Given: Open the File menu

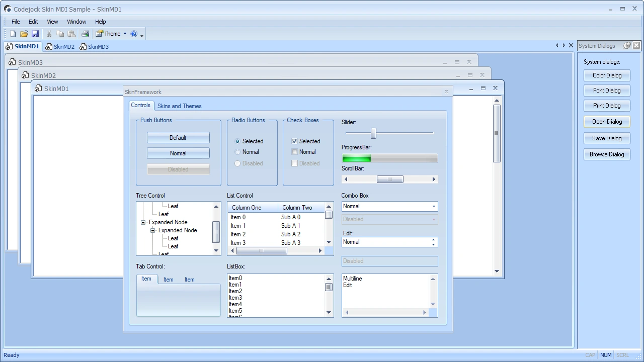Looking at the screenshot, I should click(x=16, y=22).
